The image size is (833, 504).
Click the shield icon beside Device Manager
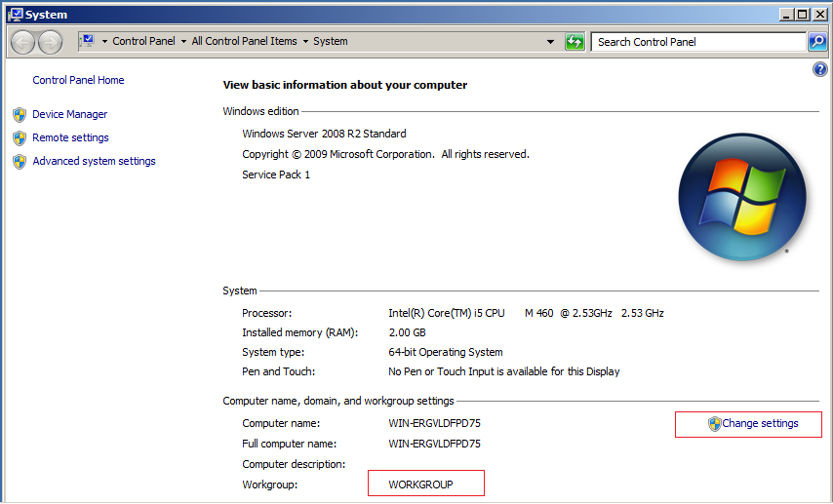click(x=20, y=115)
